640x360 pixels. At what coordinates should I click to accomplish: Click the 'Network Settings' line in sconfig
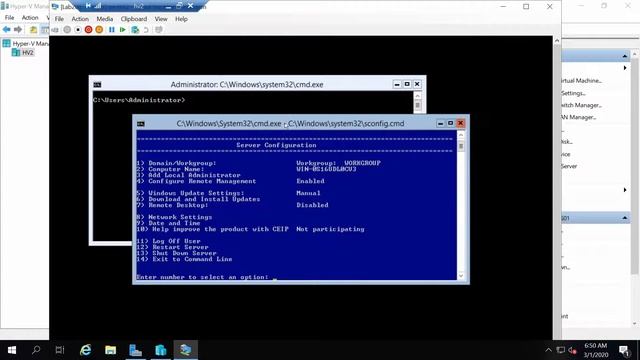click(174, 217)
